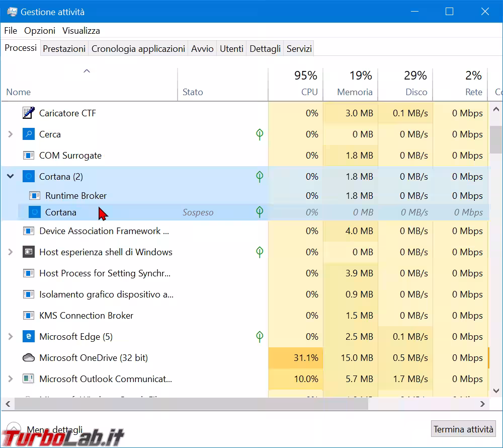Collapse the Cortana (2) process group
The image size is (503, 448).
pos(10,177)
